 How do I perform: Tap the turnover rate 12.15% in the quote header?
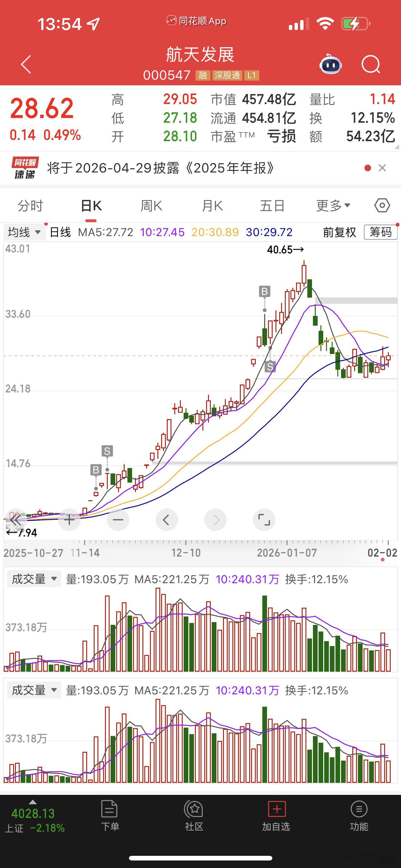click(x=373, y=117)
